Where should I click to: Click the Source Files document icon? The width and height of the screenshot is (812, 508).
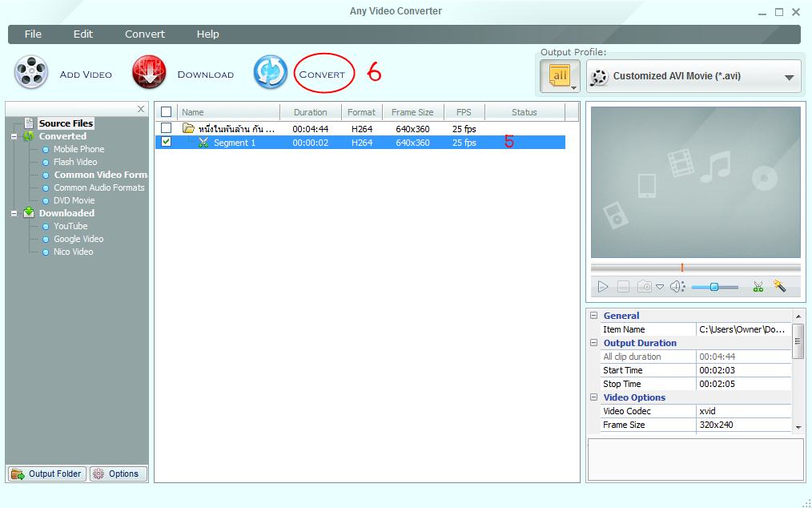[x=29, y=123]
